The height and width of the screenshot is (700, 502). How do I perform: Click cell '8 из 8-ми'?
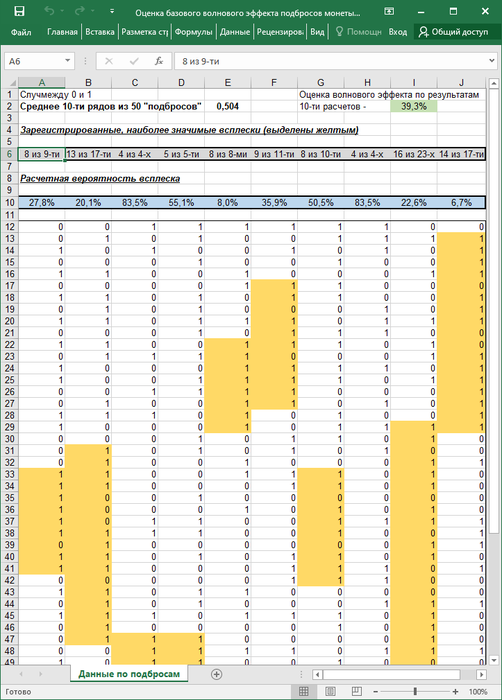[x=227, y=154]
